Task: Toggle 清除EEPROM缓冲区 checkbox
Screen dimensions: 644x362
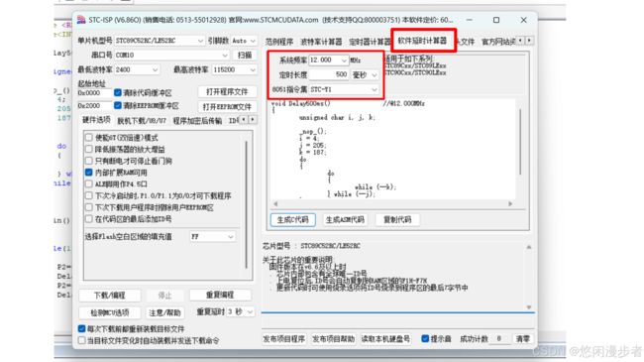Action: [118, 106]
